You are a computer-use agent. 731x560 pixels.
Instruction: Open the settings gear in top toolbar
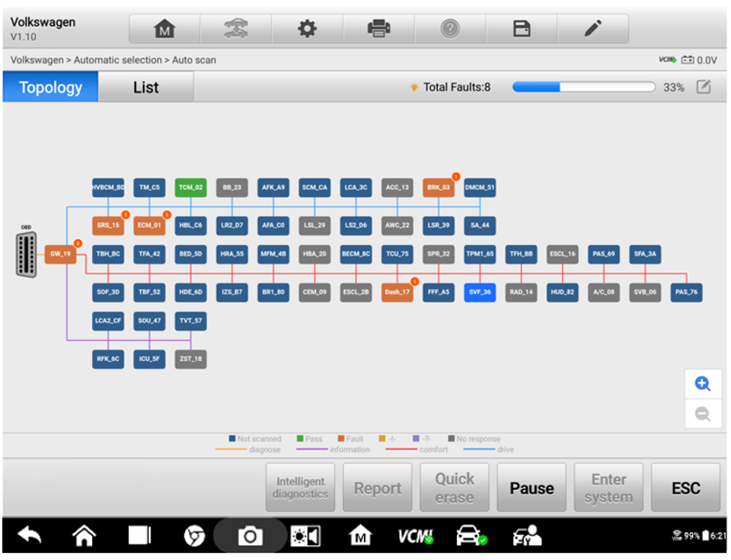pyautogui.click(x=306, y=29)
